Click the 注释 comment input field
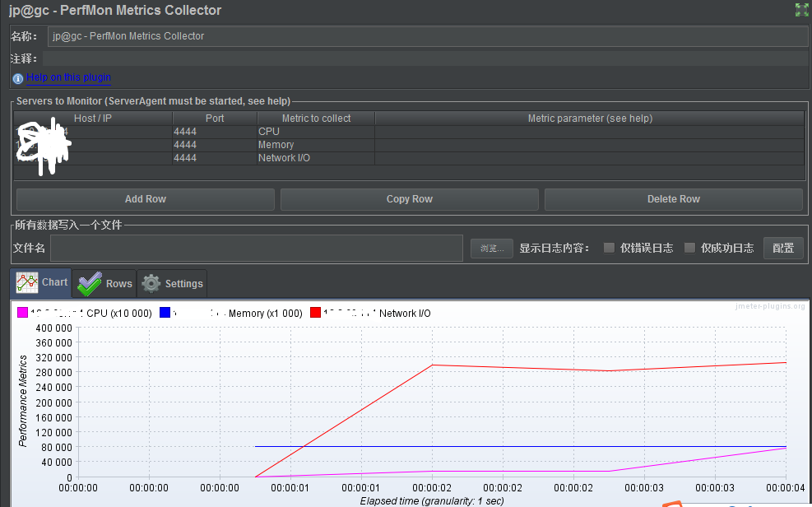Image resolution: width=812 pixels, height=507 pixels. pyautogui.click(x=425, y=58)
